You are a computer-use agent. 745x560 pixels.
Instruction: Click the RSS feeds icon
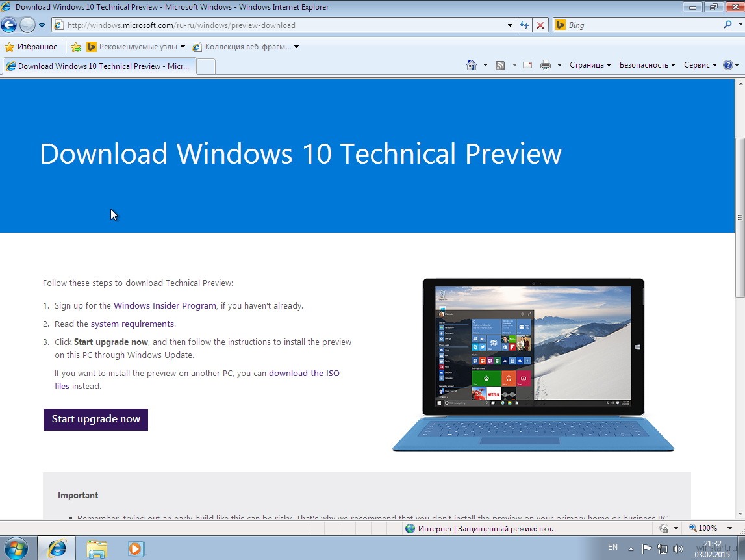500,65
